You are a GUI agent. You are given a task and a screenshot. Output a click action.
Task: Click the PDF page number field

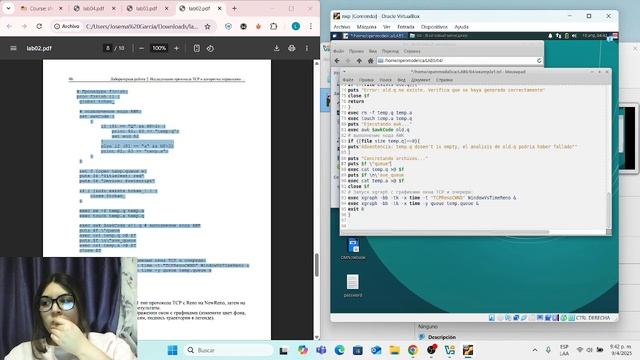pos(108,48)
